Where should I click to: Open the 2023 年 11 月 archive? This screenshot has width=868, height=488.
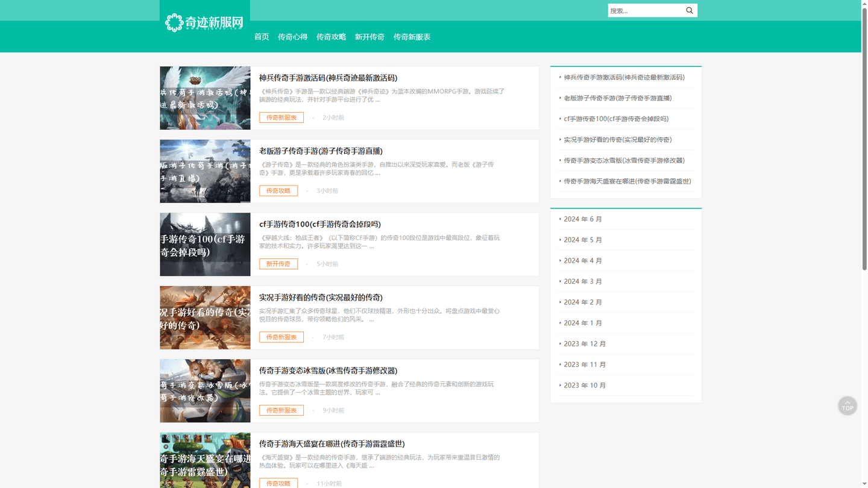[x=585, y=364]
